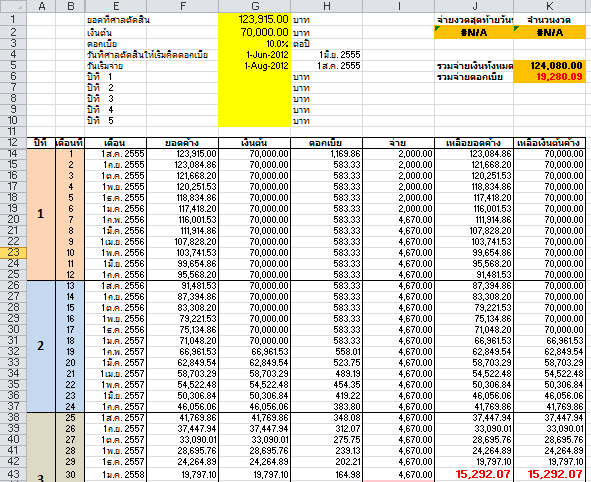Click yellow cell 70,000.00 in row 2
Image resolution: width=591 pixels, height=482 pixels.
pos(254,32)
